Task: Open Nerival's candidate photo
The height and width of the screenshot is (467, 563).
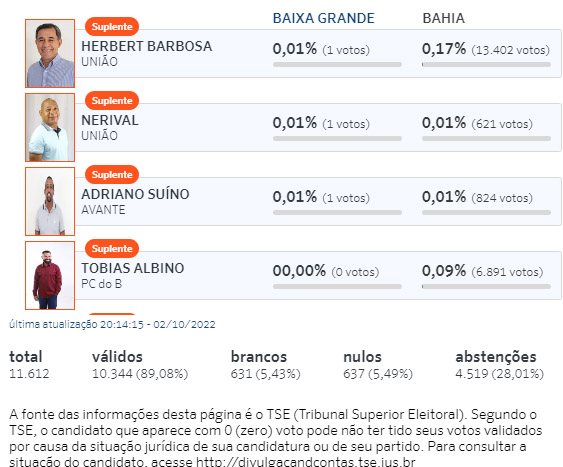Action: (x=50, y=127)
